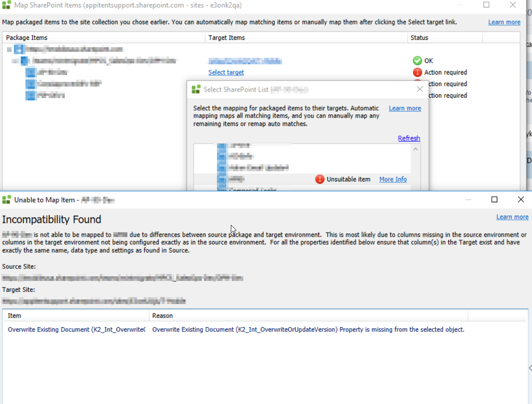
Task: Close the Select SharePoint List dialog
Action: tap(420, 89)
